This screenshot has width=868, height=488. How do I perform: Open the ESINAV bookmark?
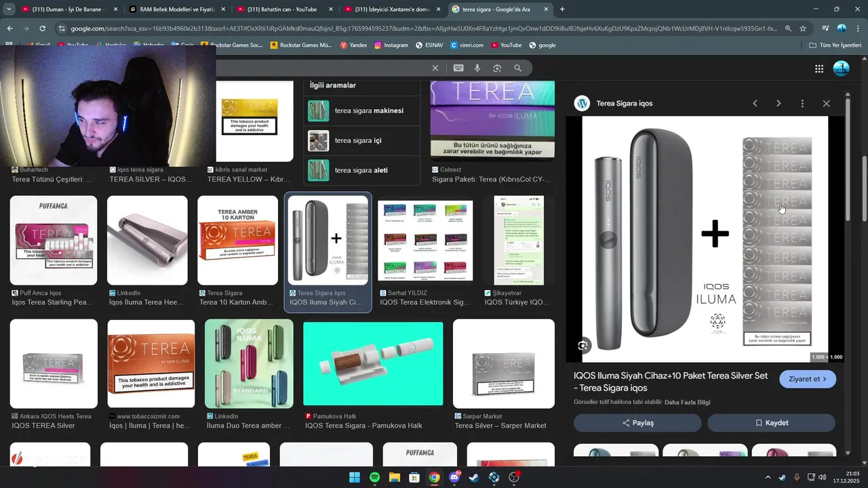coord(429,45)
